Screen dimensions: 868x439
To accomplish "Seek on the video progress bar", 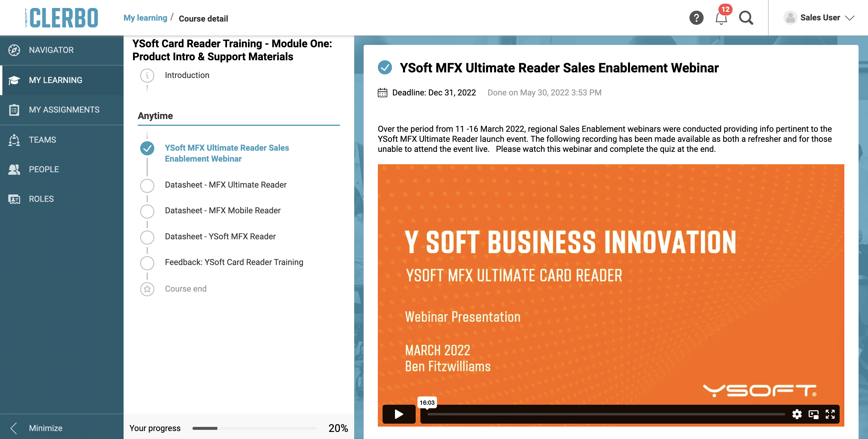I will click(x=606, y=414).
